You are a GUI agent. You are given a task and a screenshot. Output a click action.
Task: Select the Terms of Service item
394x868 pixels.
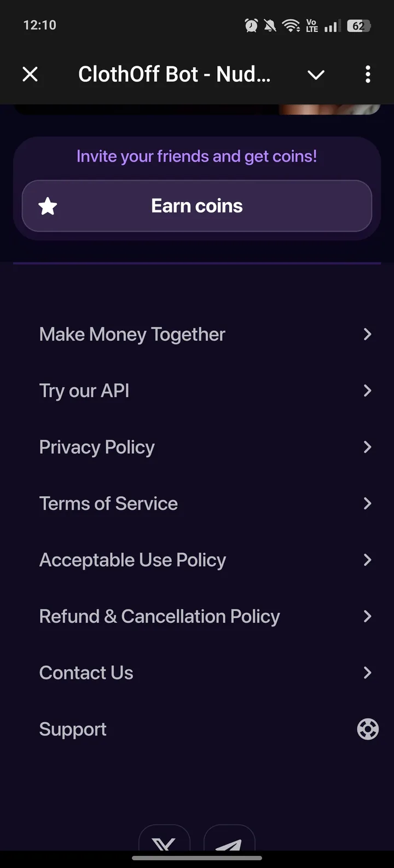pos(108,503)
